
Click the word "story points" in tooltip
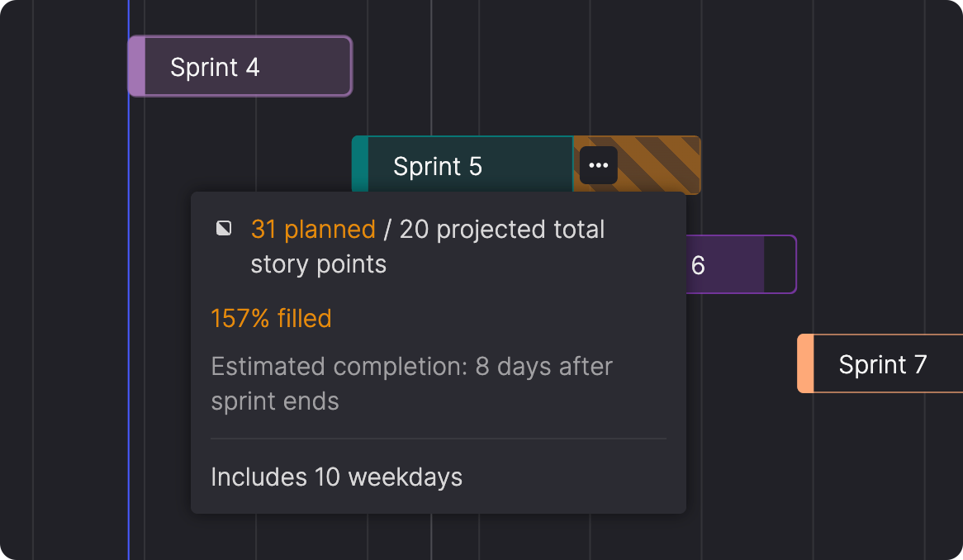pos(318,264)
